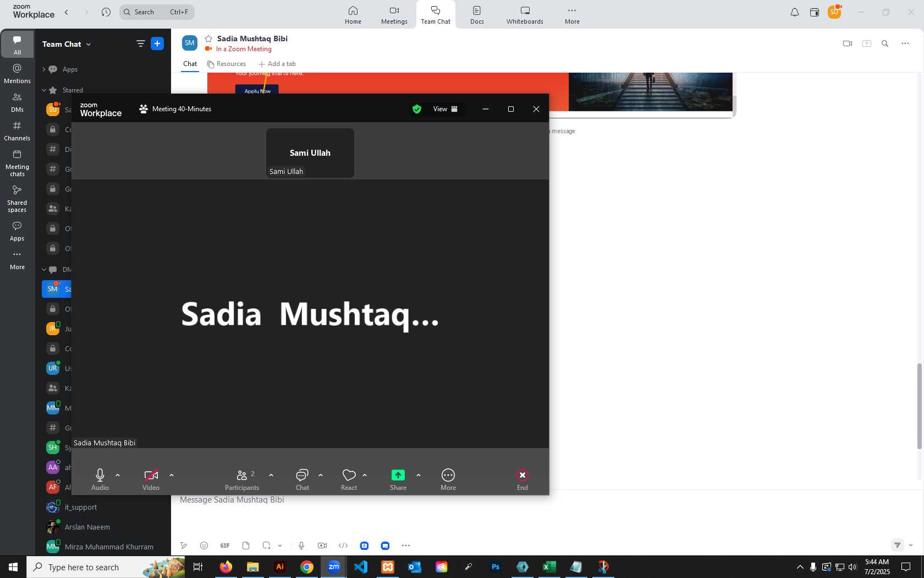Mute microphone via Audio button in meeting
The width and height of the screenshot is (924, 578).
coord(100,479)
